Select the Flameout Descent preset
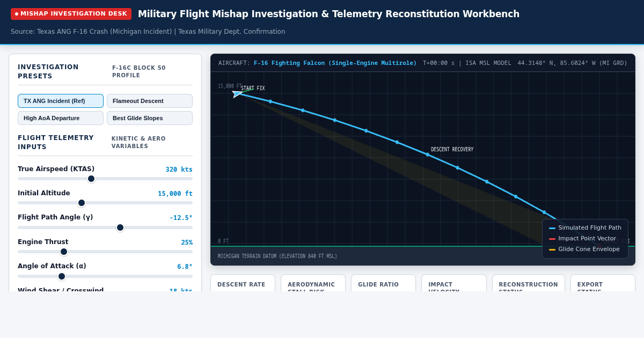Screen dimensions: 644x338 pyautogui.click(x=150, y=101)
